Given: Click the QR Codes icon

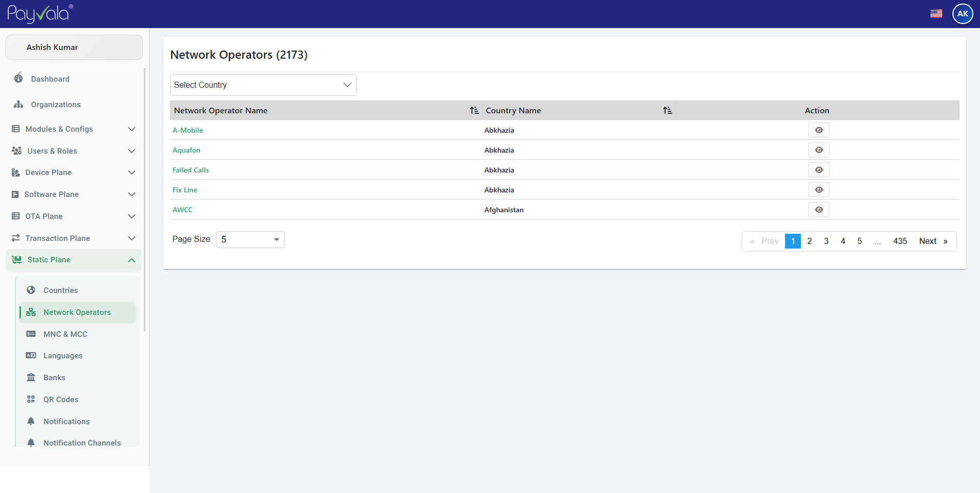Looking at the screenshot, I should coord(31,399).
